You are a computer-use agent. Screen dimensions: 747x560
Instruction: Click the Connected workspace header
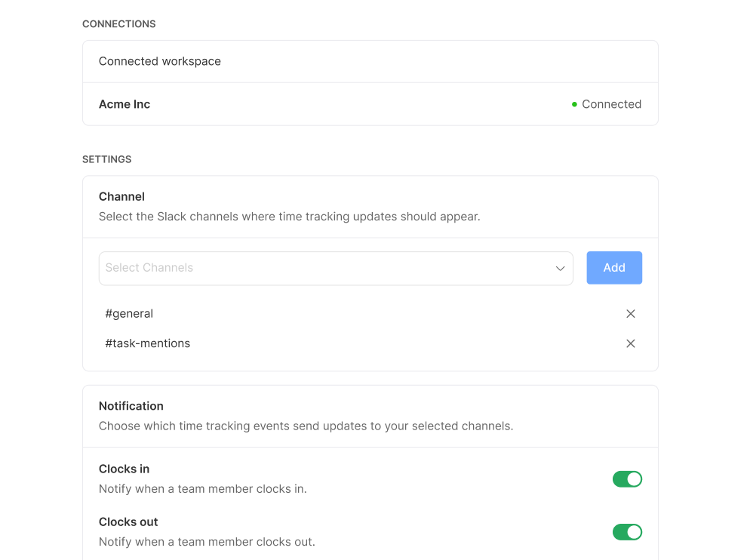point(160,61)
